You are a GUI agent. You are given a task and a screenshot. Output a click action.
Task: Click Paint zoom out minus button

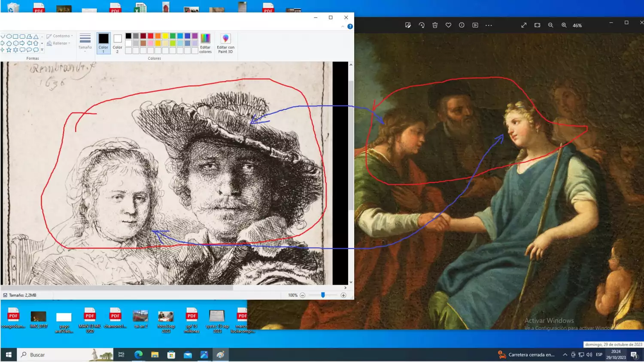coord(303,295)
